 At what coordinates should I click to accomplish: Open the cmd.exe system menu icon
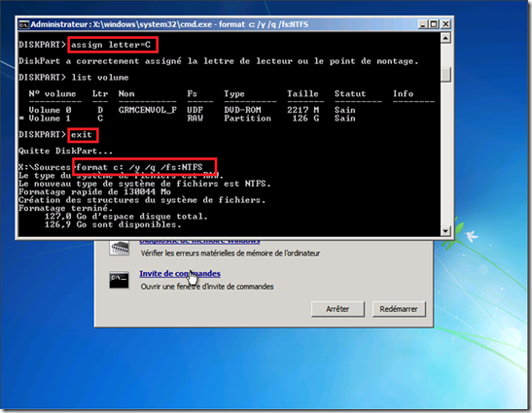pyautogui.click(x=23, y=24)
